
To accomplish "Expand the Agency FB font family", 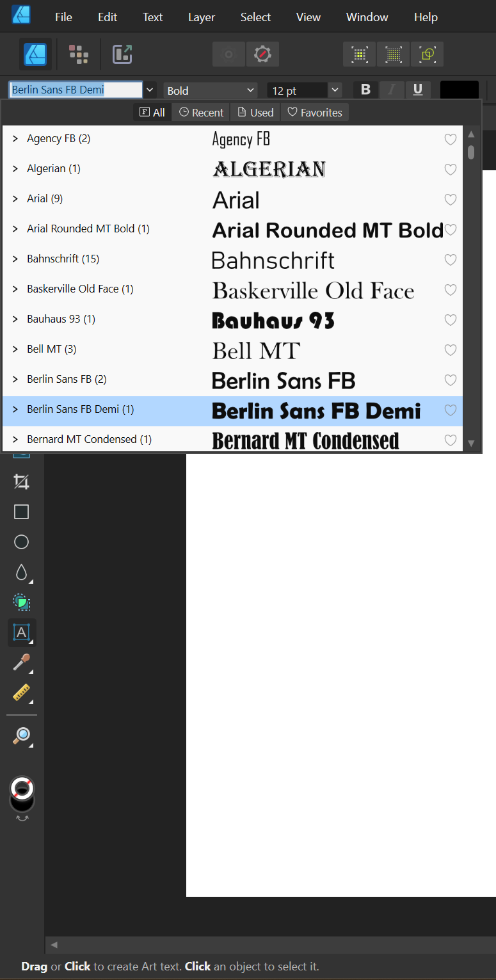I will coord(15,138).
